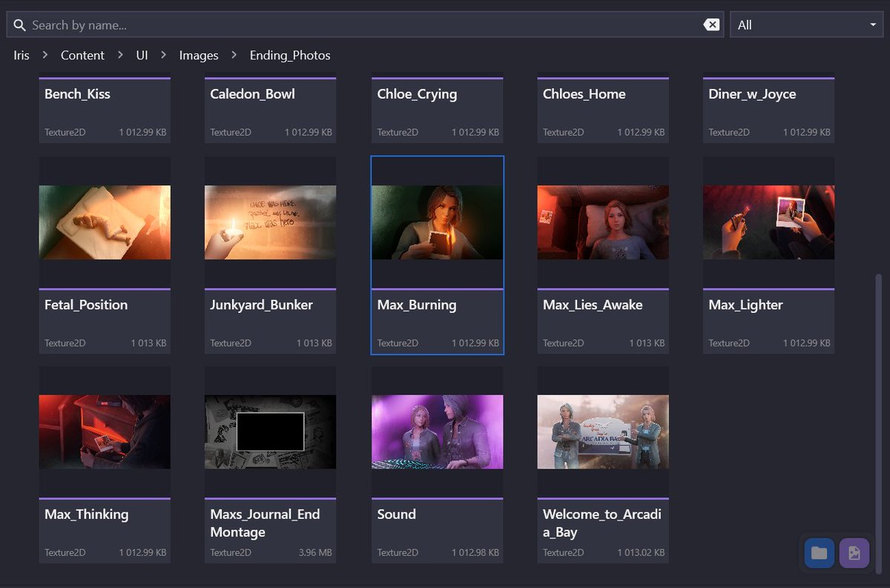Image resolution: width=890 pixels, height=588 pixels.
Task: Navigate to Images breadcrumb folder
Action: click(x=199, y=56)
